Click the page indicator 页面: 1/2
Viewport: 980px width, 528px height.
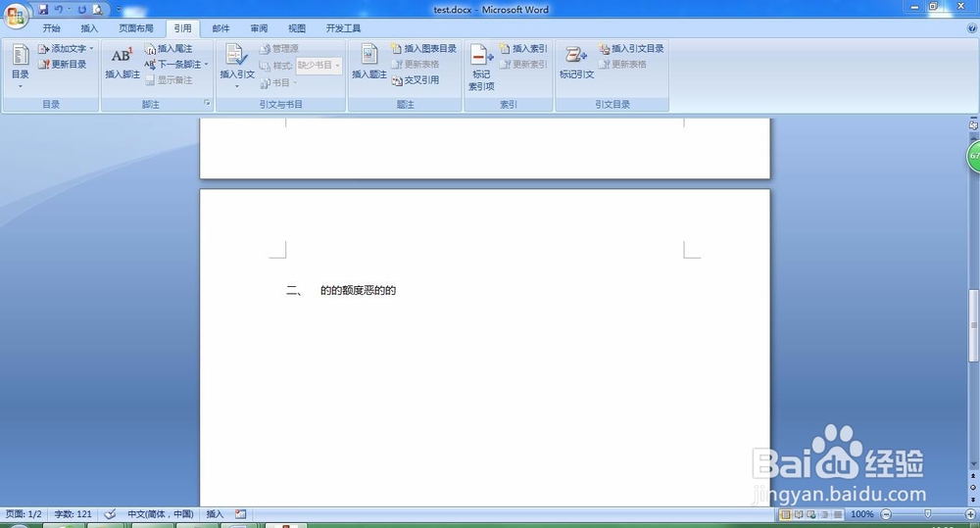pyautogui.click(x=24, y=514)
